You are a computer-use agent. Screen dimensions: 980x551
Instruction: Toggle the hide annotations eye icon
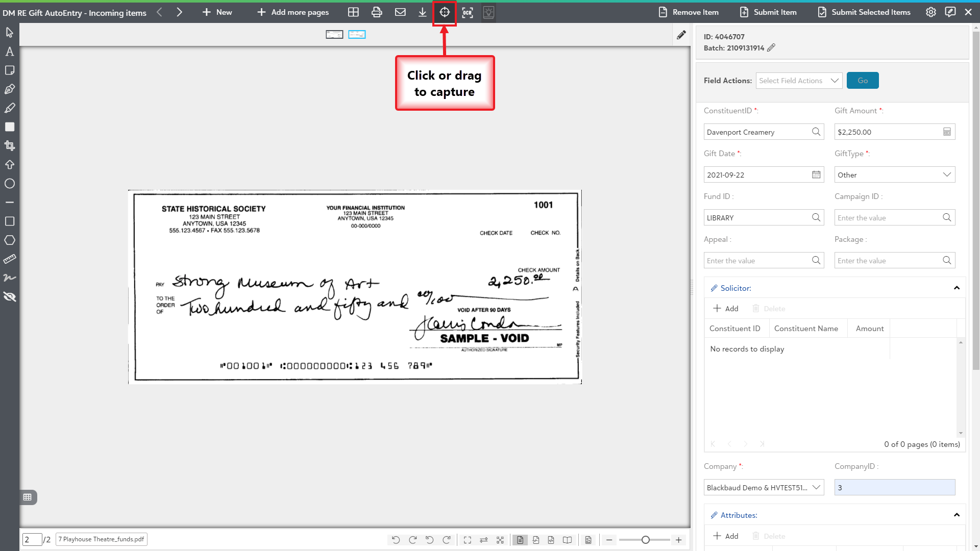coord(10,297)
